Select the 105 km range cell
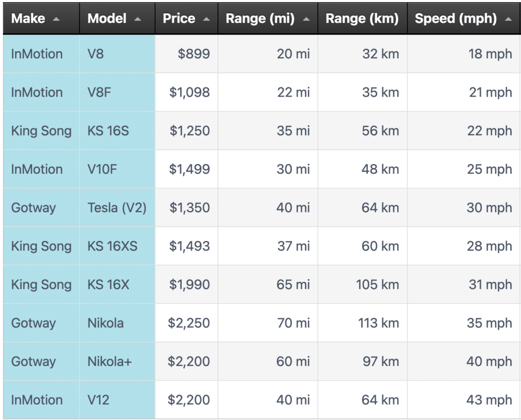This screenshot has height=420, width=521. click(378, 285)
